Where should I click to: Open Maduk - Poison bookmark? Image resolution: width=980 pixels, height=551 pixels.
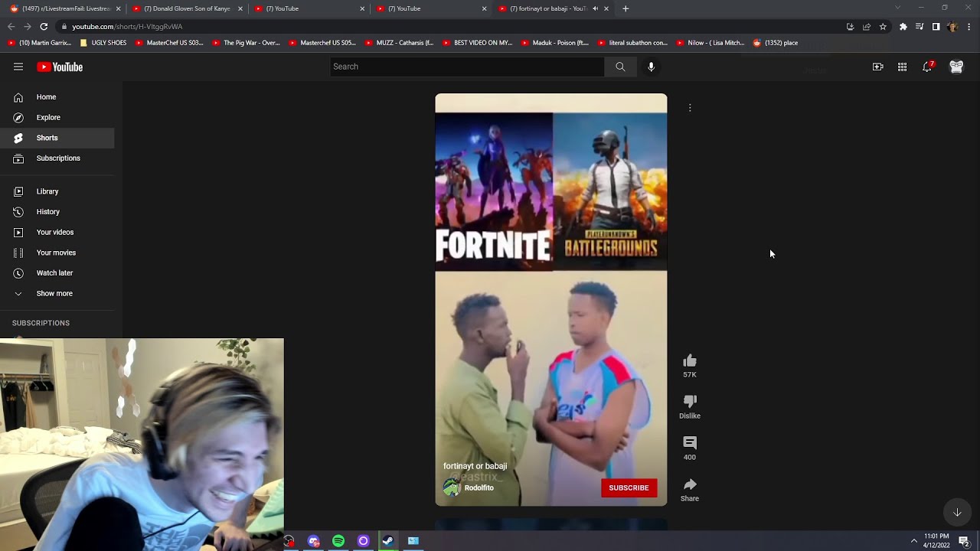[x=555, y=43]
